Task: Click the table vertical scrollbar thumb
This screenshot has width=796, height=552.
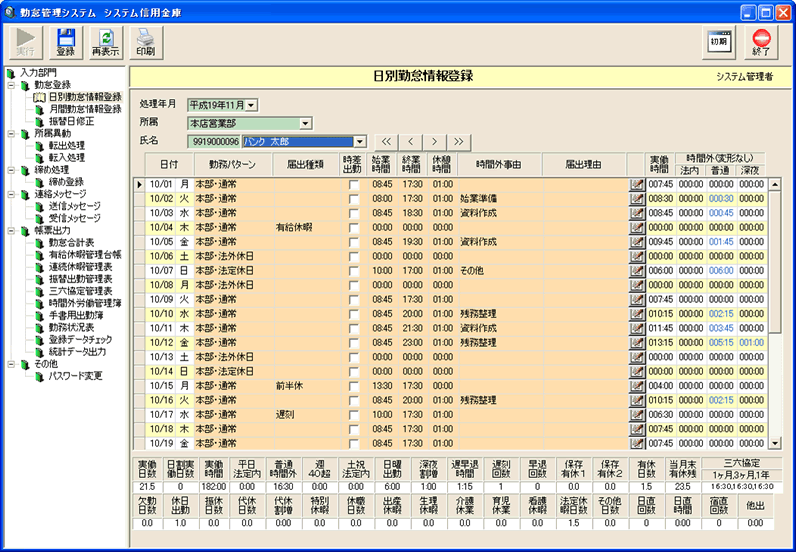Action: (x=775, y=262)
